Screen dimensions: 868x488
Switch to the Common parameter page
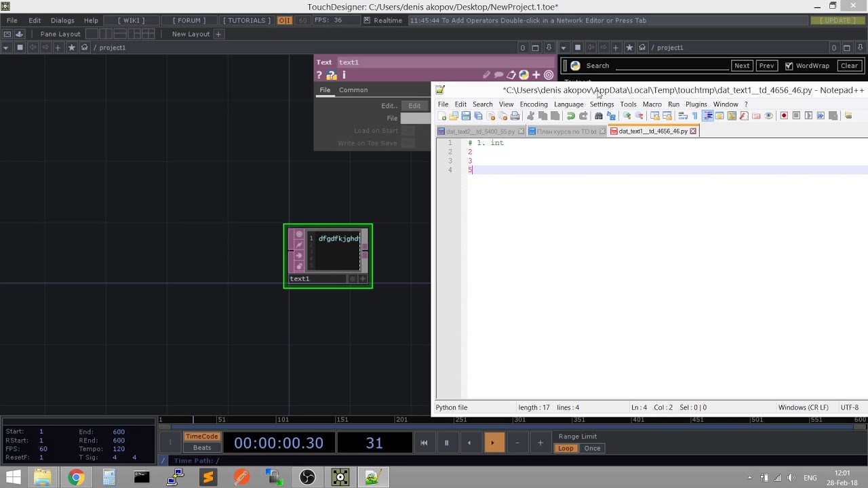[353, 90]
